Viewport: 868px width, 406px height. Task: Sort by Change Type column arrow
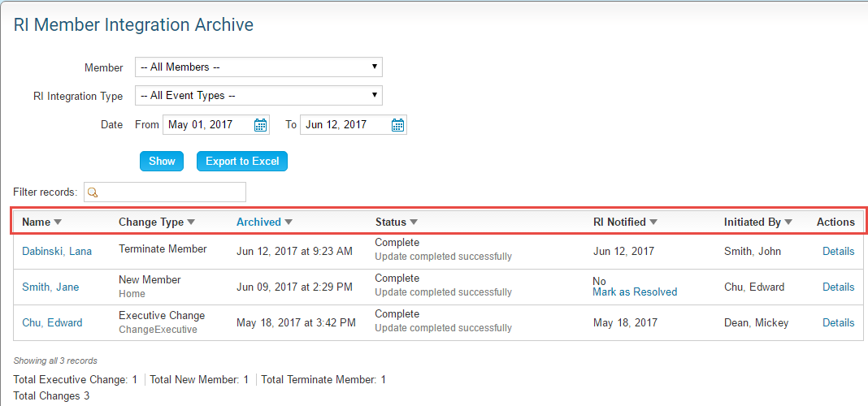tap(191, 222)
